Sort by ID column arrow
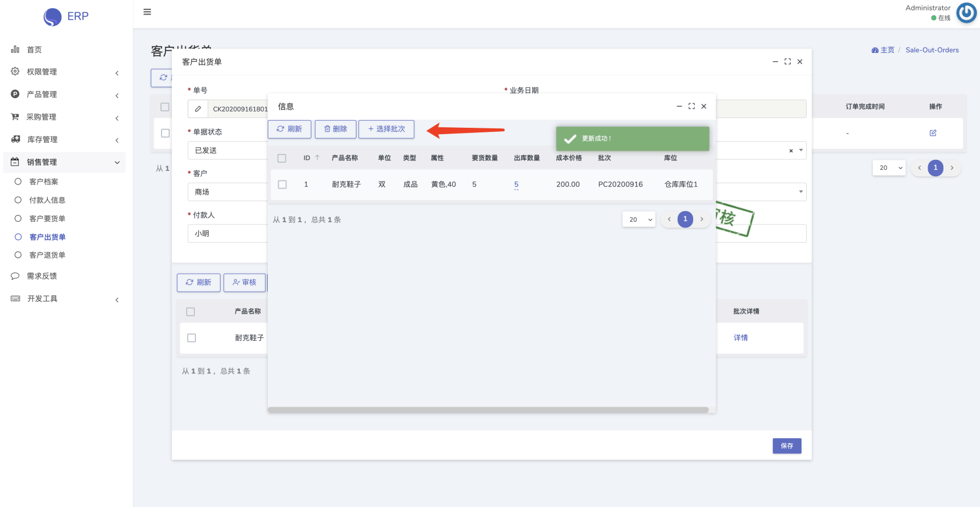The height and width of the screenshot is (507, 980). [x=317, y=158]
